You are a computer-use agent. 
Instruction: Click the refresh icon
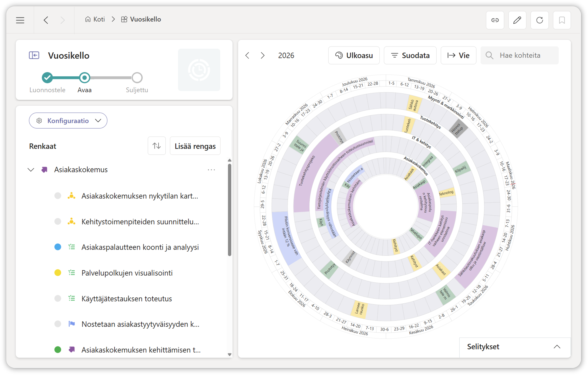coord(539,20)
